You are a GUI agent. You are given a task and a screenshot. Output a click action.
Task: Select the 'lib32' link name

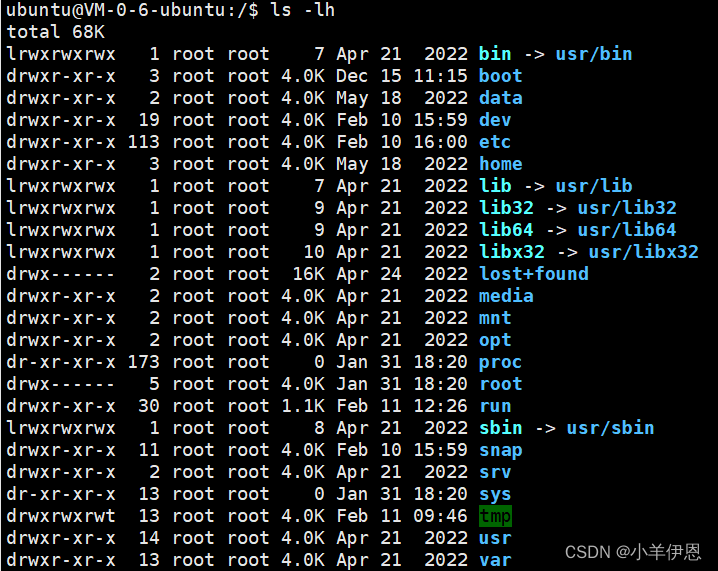506,208
